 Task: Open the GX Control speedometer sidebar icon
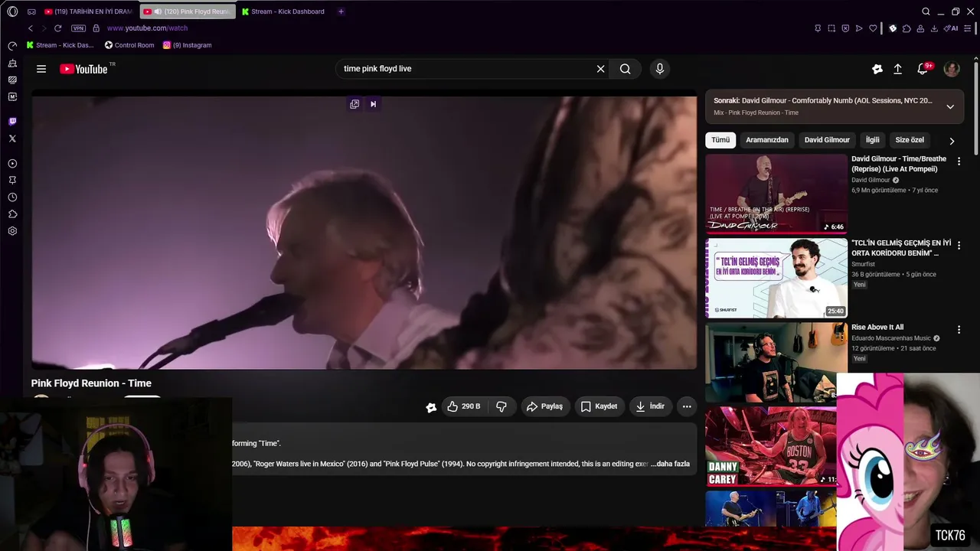pos(12,46)
